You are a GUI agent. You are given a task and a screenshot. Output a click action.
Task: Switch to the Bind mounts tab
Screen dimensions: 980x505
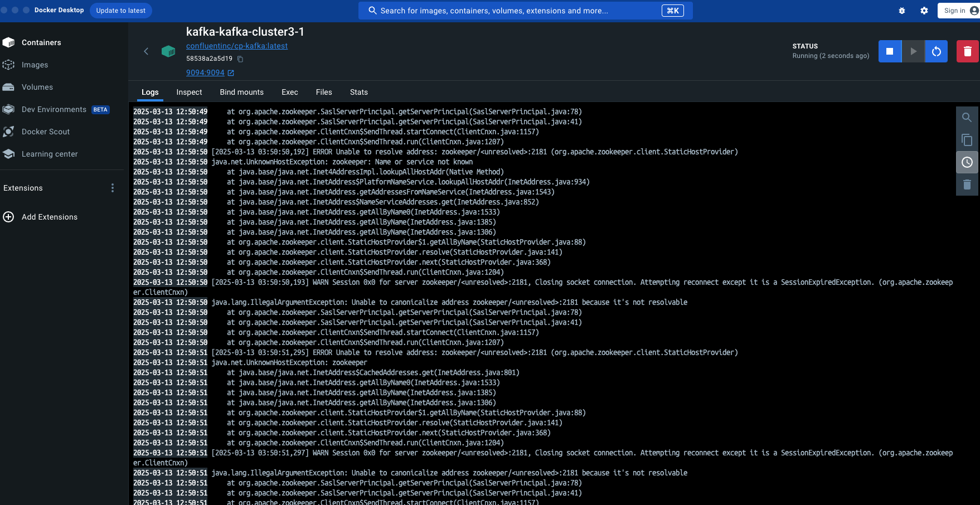(241, 92)
